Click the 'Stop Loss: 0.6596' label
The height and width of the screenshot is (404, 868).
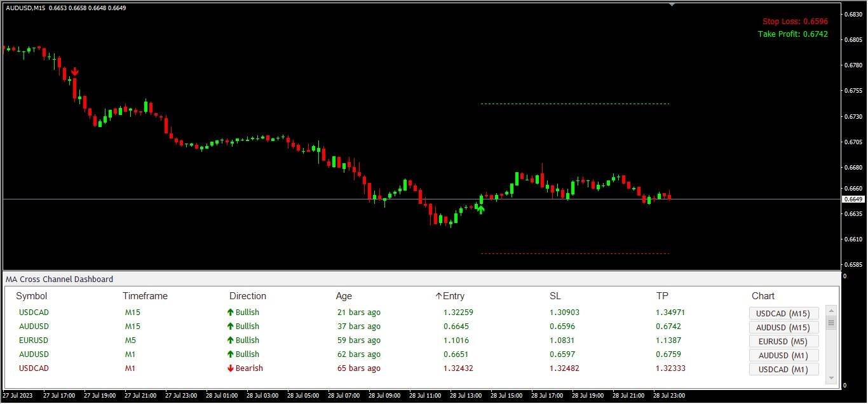(x=796, y=22)
